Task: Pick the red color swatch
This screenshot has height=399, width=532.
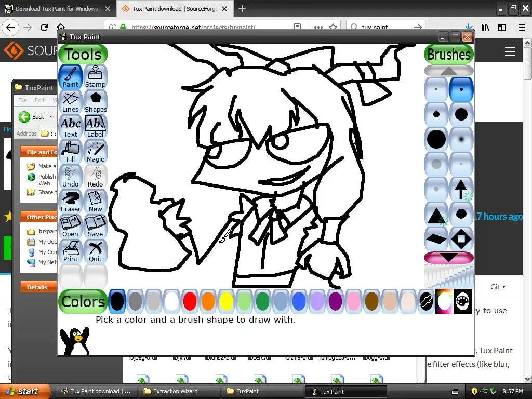Action: click(190, 301)
